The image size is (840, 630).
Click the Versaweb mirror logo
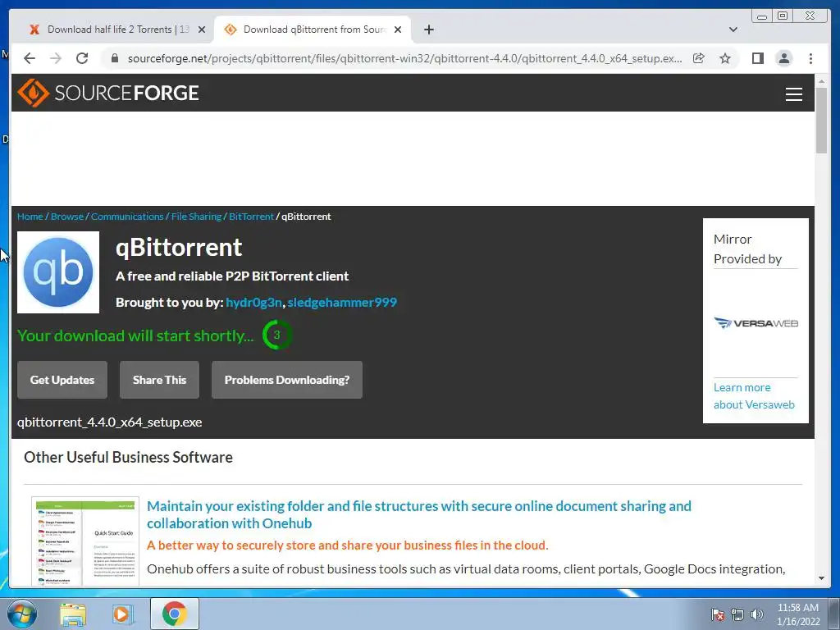pos(756,323)
